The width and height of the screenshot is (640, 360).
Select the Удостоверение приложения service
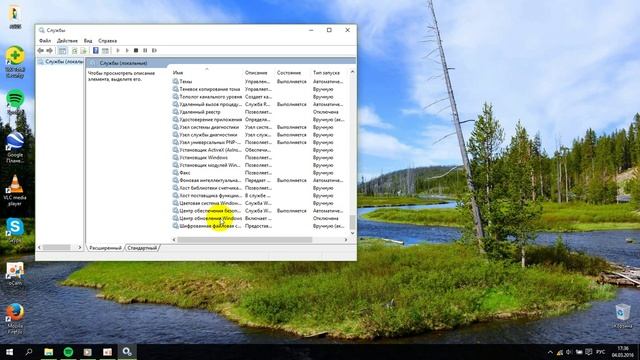point(260,120)
